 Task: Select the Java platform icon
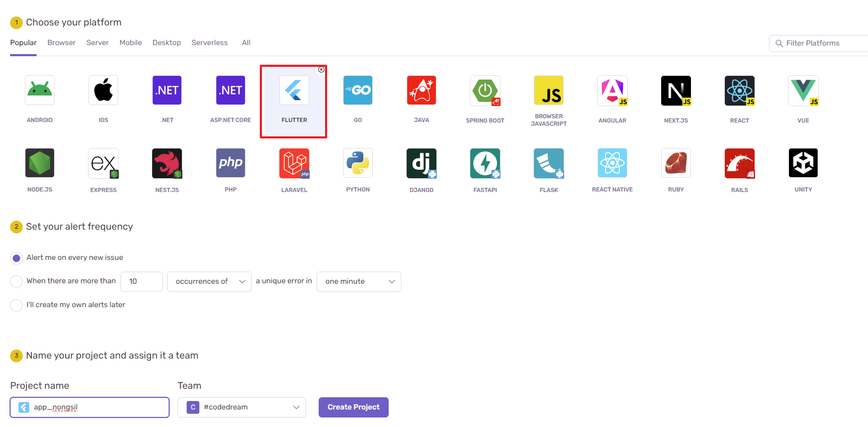click(422, 90)
